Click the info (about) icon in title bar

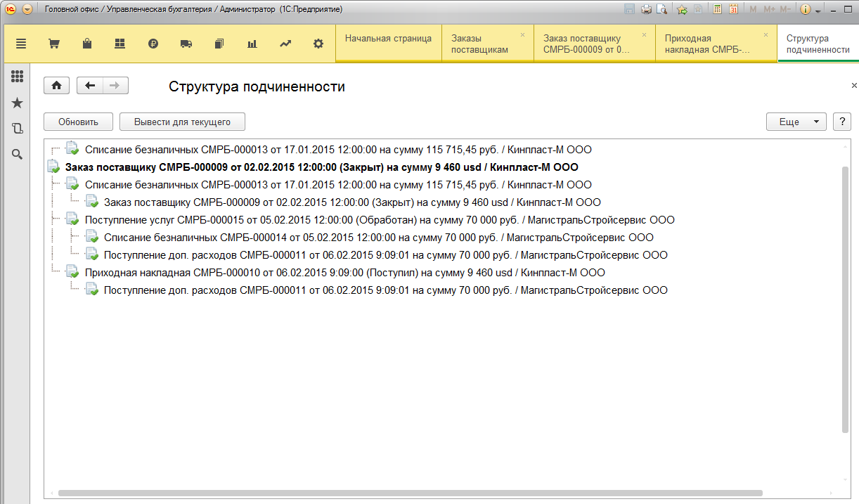pos(806,9)
